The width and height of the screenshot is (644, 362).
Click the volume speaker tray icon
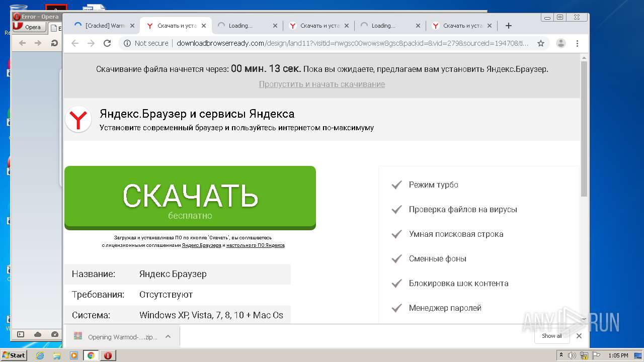[572, 355]
